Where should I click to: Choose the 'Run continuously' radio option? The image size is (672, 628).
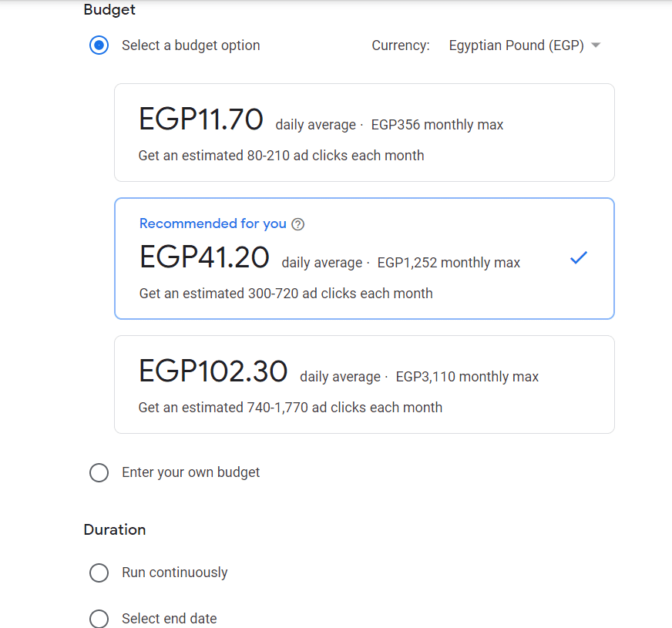point(99,573)
